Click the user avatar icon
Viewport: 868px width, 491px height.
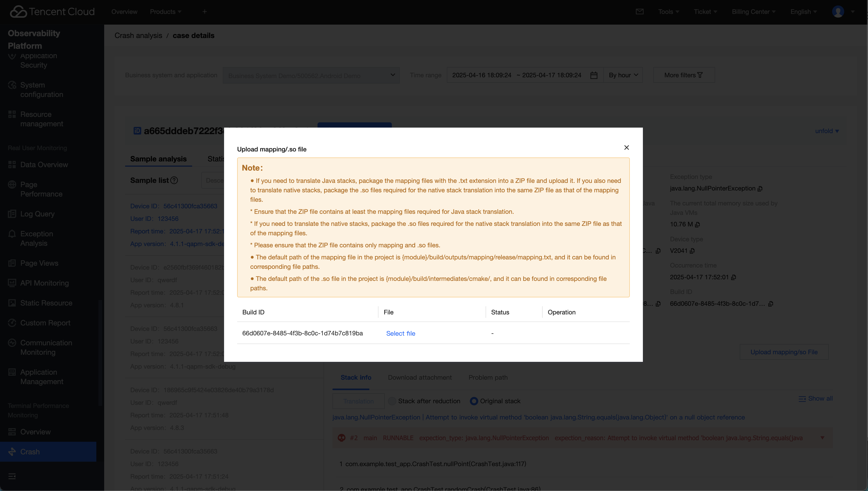pyautogui.click(x=838, y=12)
